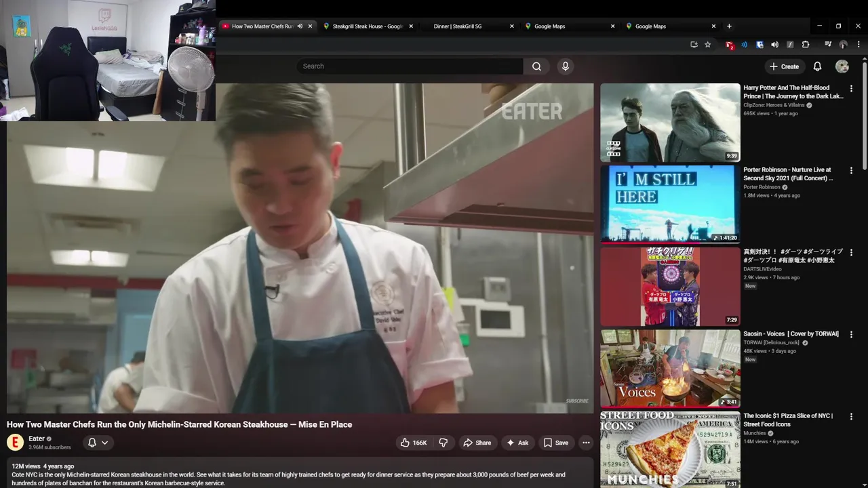
Task: Open Eater channel avatar
Action: [15, 443]
